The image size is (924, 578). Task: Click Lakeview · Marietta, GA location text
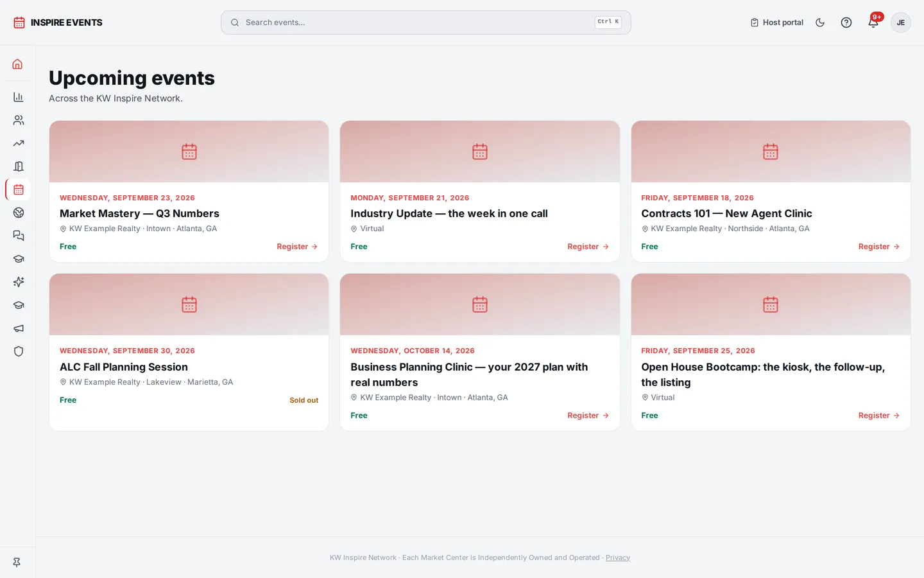(x=189, y=382)
